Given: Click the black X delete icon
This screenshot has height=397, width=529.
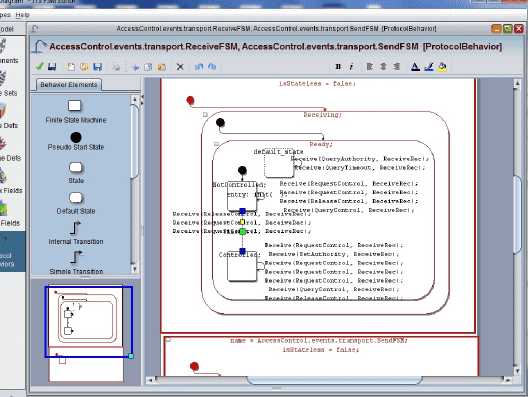Looking at the screenshot, I should (180, 67).
